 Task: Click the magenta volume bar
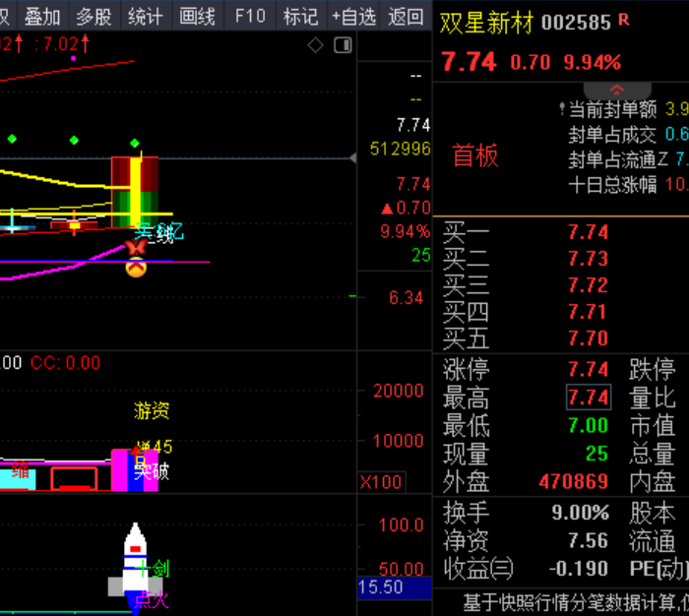coord(135,469)
